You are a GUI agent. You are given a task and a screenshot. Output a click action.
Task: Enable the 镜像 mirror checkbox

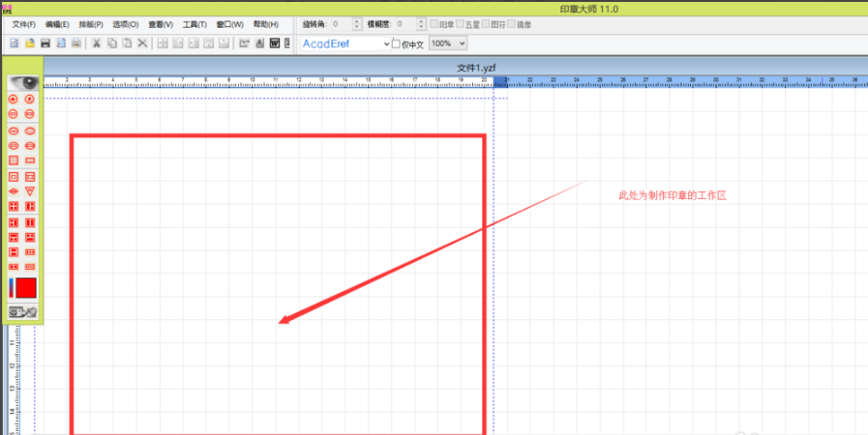511,24
